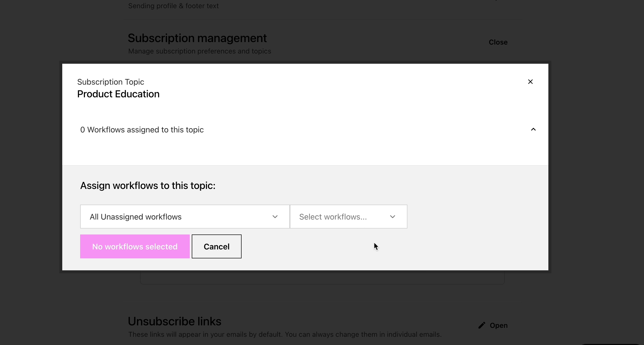
Task: Click the No workflows selected button
Action: click(x=134, y=246)
